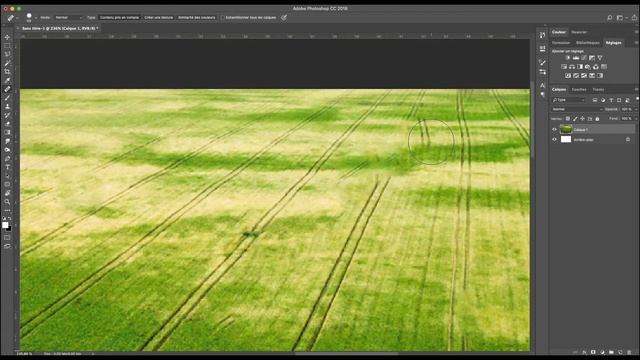
Task: Add a Black & White adjustment
Action: [580, 67]
